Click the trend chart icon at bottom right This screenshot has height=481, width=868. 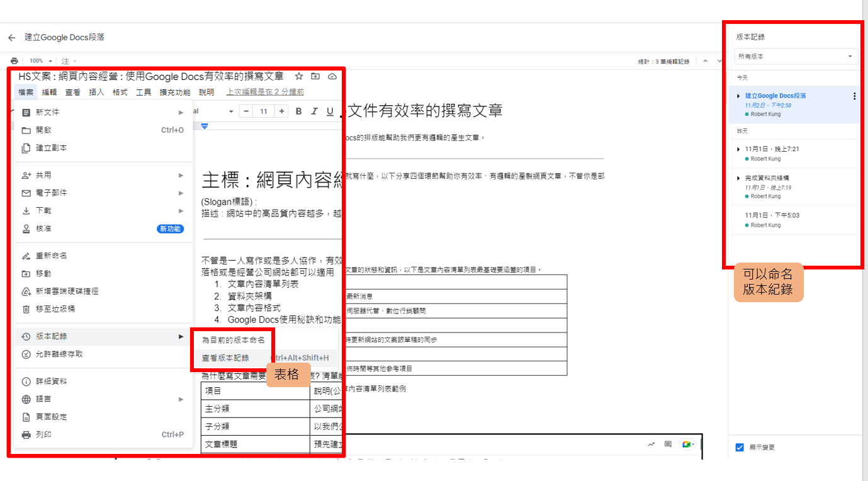[x=651, y=444]
